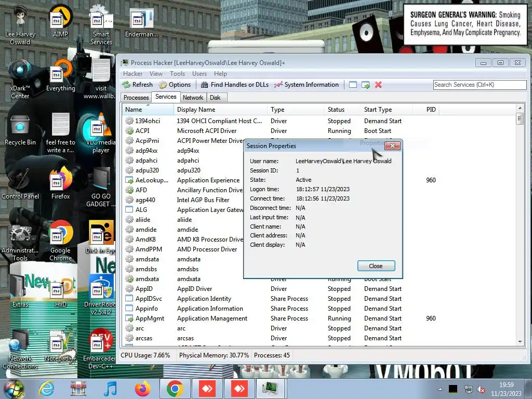
Task: Select the 1394ohci service icon
Action: point(129,121)
